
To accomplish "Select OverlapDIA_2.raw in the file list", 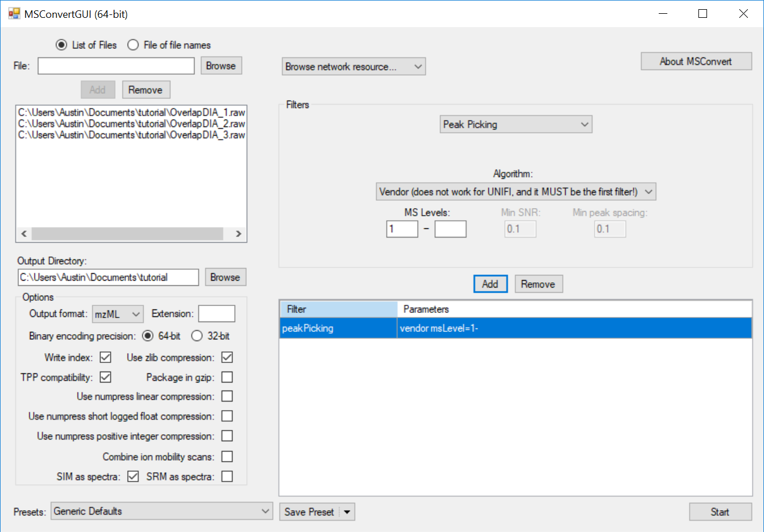I will click(x=131, y=124).
